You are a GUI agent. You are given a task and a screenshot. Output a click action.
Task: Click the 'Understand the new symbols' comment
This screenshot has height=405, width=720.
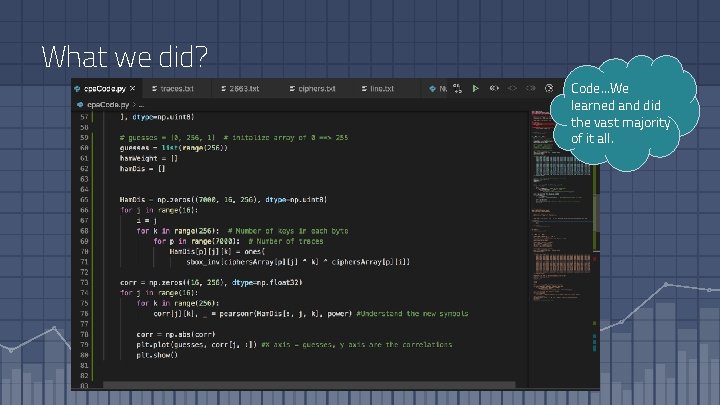coord(412,314)
